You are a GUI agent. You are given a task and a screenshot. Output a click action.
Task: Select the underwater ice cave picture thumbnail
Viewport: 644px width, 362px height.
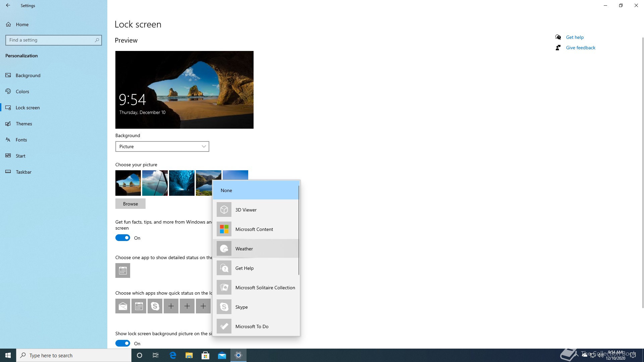tap(182, 183)
